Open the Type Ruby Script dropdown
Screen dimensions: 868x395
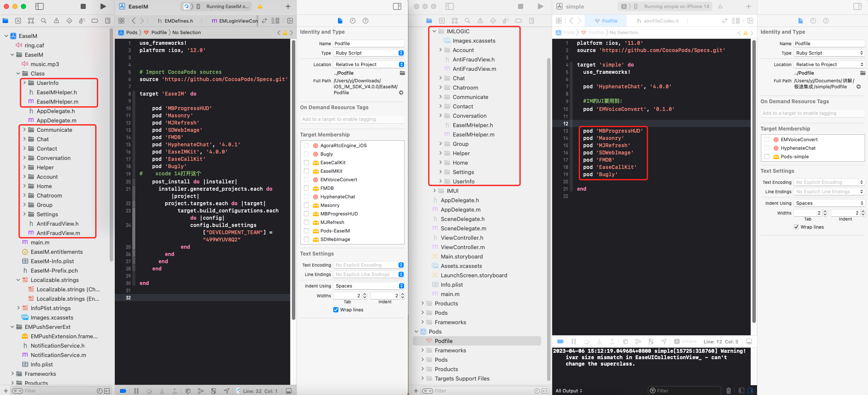pyautogui.click(x=369, y=53)
